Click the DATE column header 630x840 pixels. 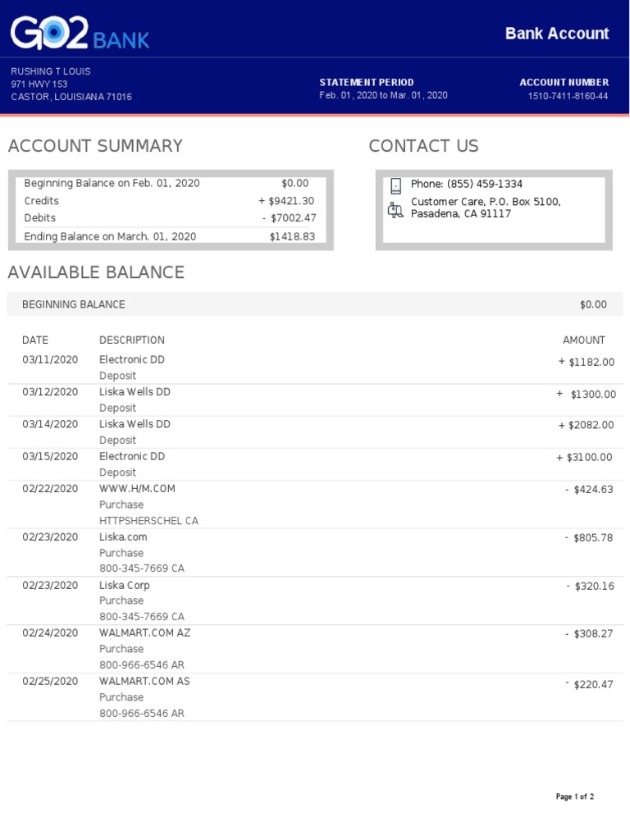pos(35,340)
